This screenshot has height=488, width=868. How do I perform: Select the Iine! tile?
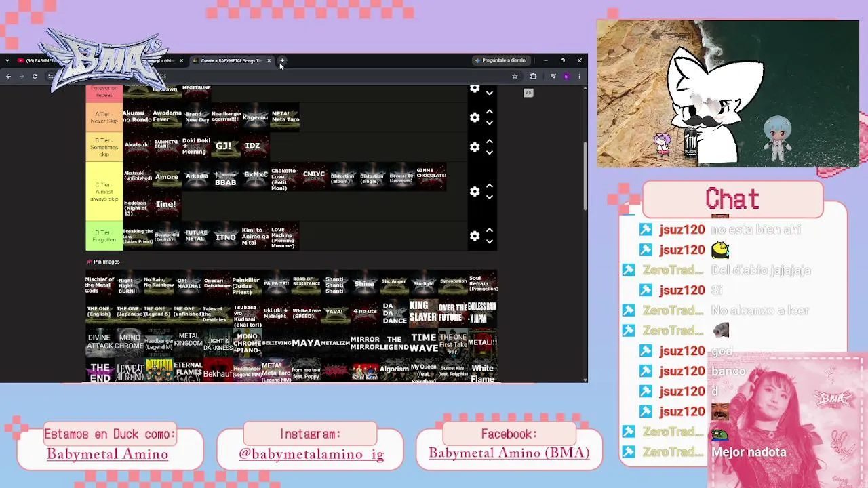(x=167, y=205)
